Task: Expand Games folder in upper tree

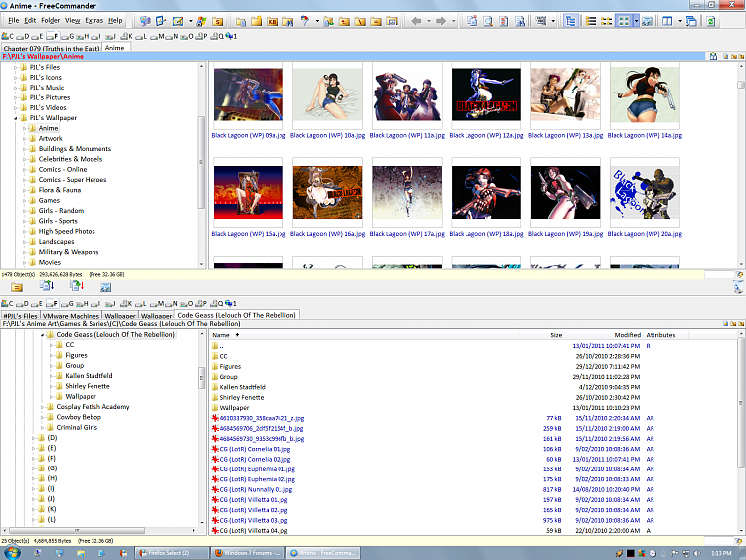Action: [24, 200]
